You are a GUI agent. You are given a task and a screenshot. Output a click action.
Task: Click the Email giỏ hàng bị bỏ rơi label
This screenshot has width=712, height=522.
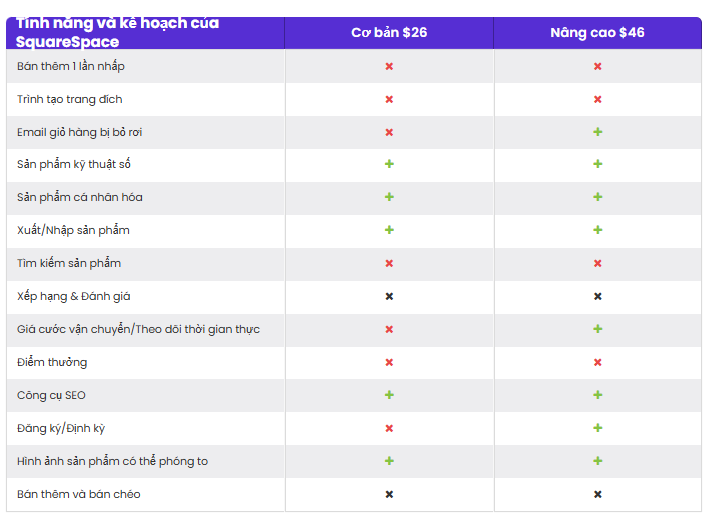pos(80,132)
